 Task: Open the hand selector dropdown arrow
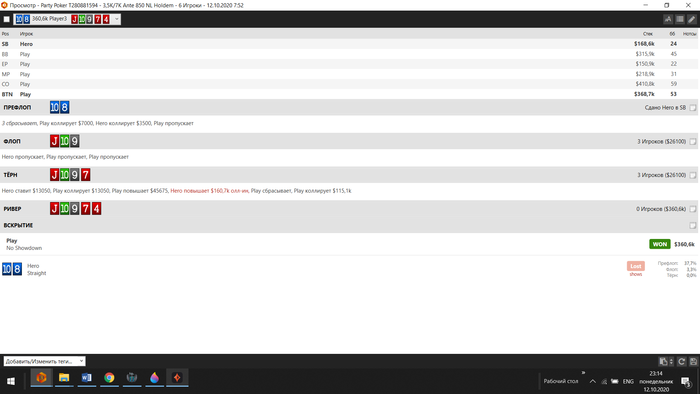[117, 19]
